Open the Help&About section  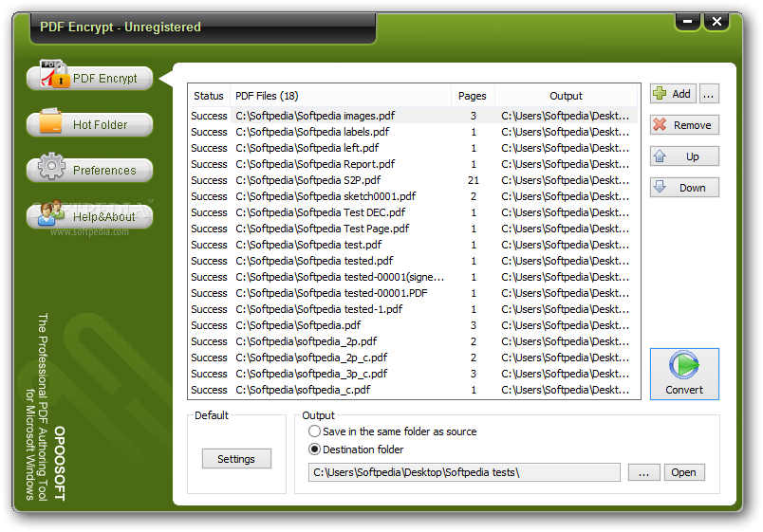[x=90, y=216]
